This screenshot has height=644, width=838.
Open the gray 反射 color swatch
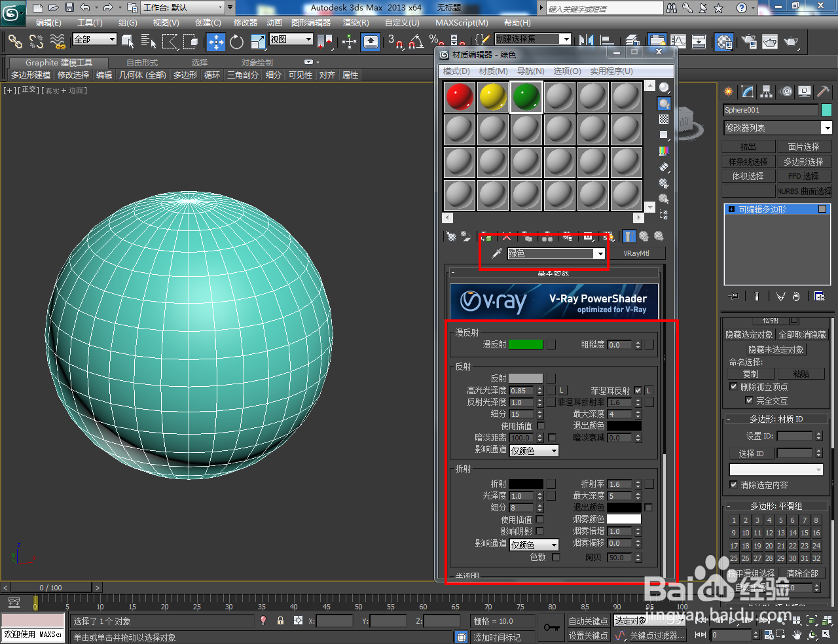526,378
